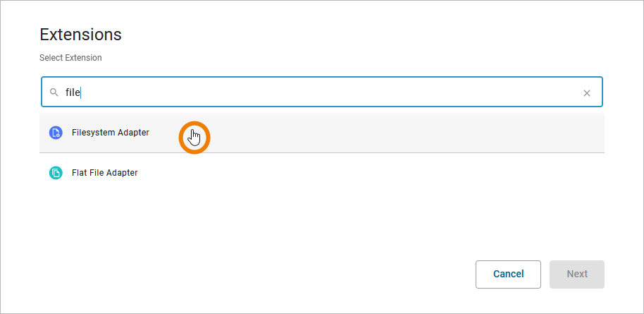Screen dimensions: 644x314
Task: Click the teal Flat File Adapter icon
Action: tap(56, 173)
